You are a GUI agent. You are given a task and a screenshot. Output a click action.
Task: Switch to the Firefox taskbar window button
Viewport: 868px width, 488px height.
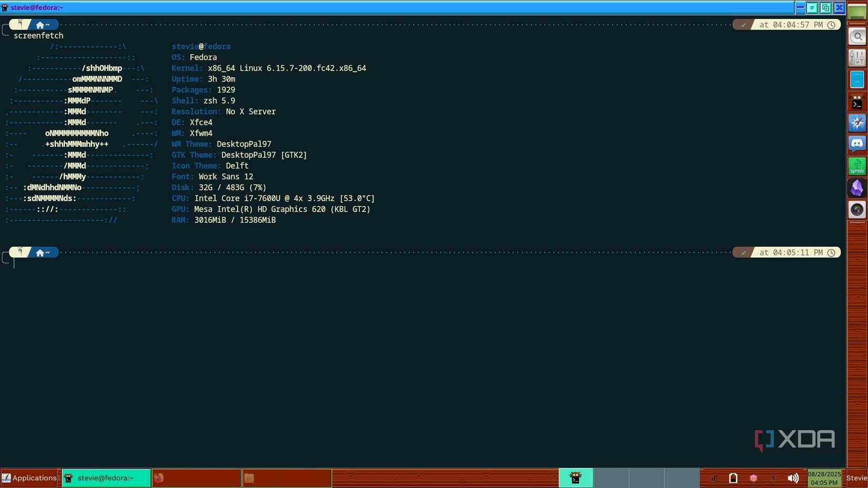coord(197,478)
